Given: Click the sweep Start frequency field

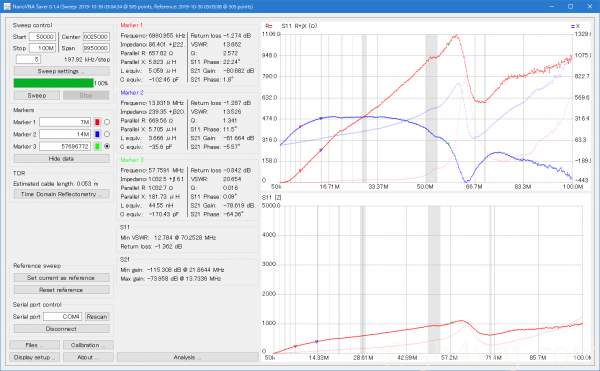Looking at the screenshot, I should [x=42, y=37].
